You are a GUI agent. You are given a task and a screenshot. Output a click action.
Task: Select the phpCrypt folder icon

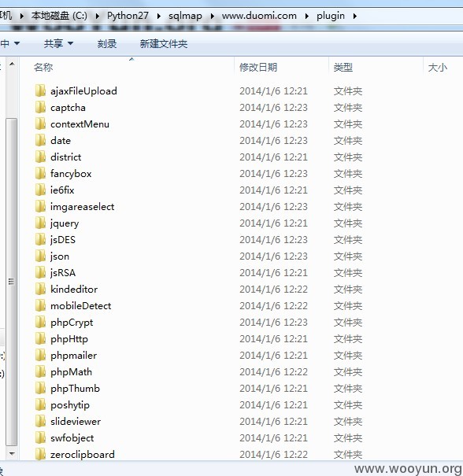point(40,322)
